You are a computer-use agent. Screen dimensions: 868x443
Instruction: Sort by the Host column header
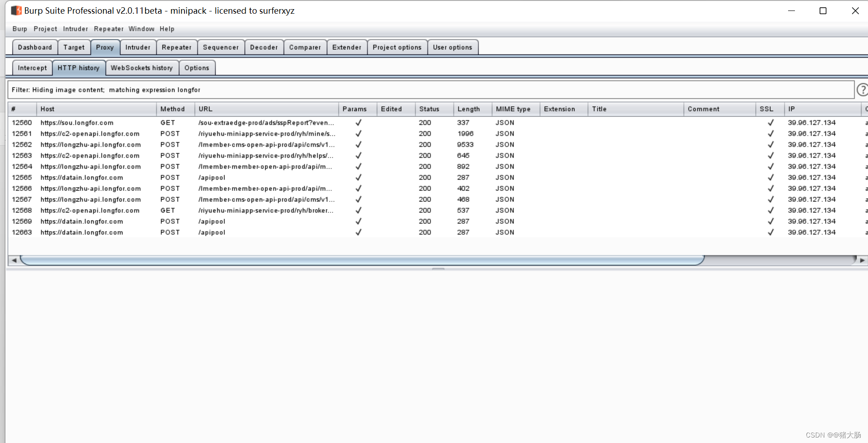tap(96, 109)
